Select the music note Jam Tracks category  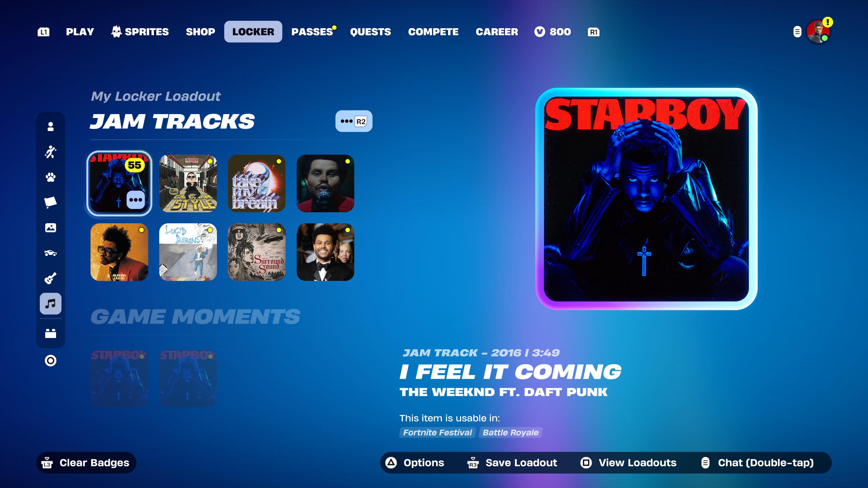pyautogui.click(x=51, y=303)
